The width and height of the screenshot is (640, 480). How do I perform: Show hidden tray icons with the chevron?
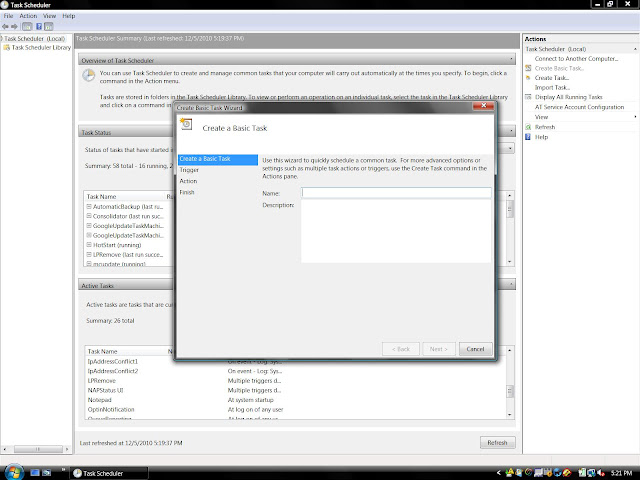498,473
